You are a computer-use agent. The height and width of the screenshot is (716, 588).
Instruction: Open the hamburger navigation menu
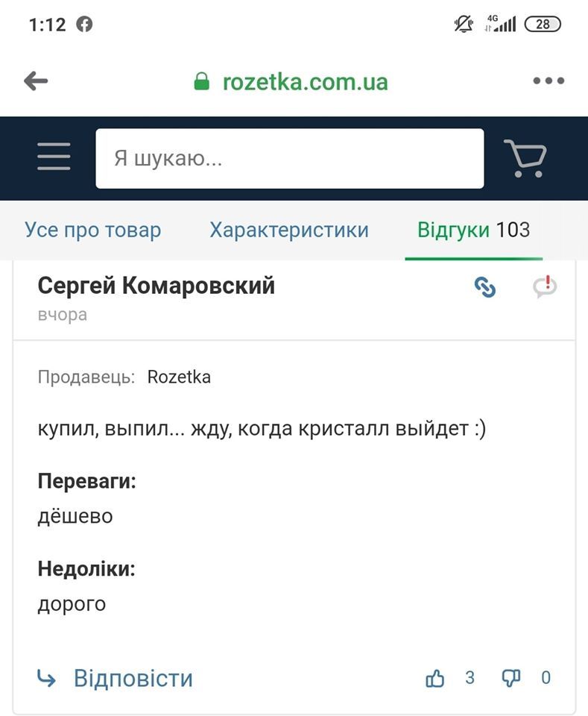[x=54, y=157]
